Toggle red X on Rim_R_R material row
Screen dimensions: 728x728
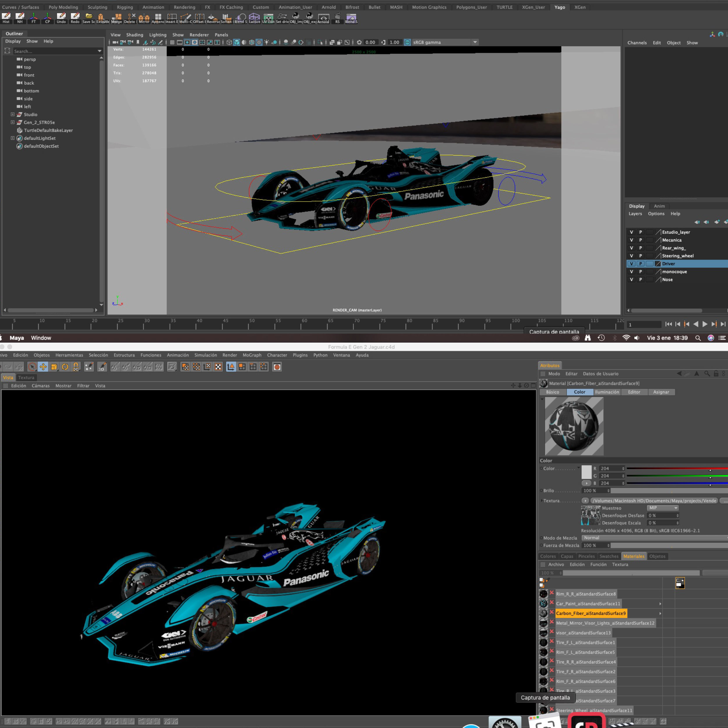coord(552,593)
